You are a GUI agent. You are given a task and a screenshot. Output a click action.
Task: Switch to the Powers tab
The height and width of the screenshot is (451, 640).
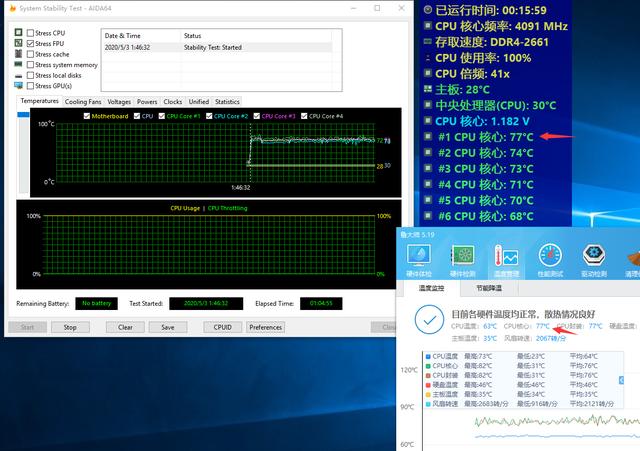[x=147, y=102]
